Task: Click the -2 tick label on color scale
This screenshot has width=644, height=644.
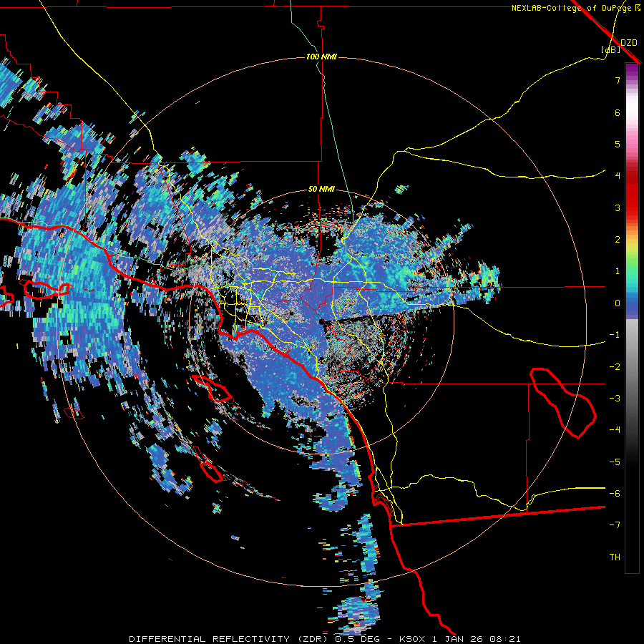Action: pyautogui.click(x=615, y=367)
